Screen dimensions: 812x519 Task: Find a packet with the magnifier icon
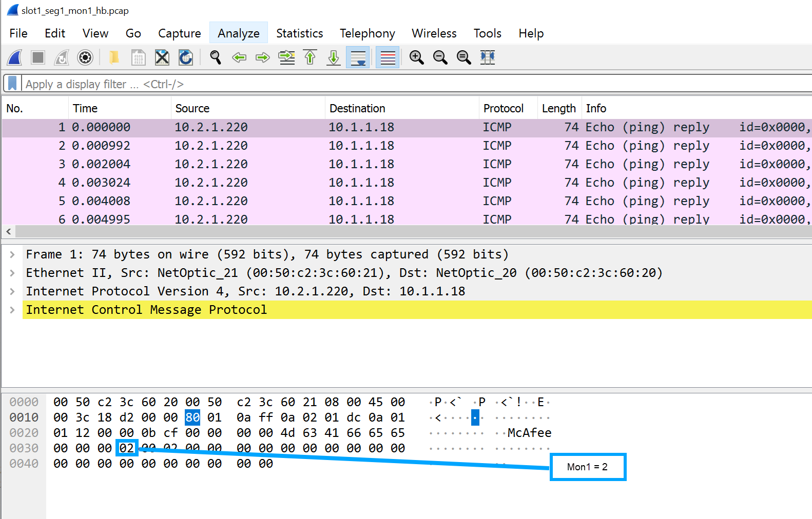point(216,57)
